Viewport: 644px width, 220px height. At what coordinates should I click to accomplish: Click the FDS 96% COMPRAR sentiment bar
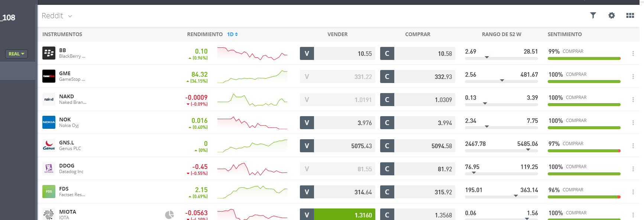584,197
